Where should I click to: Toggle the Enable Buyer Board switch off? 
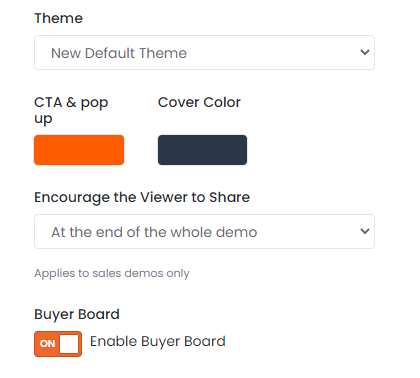[58, 344]
